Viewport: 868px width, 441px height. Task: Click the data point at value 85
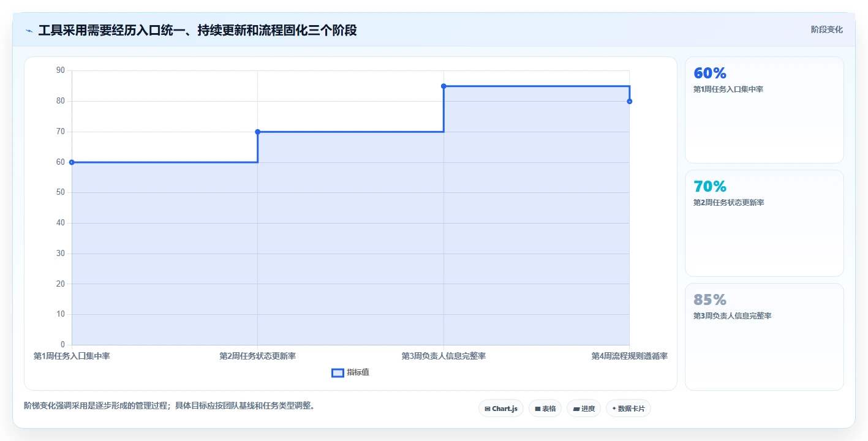click(x=443, y=86)
